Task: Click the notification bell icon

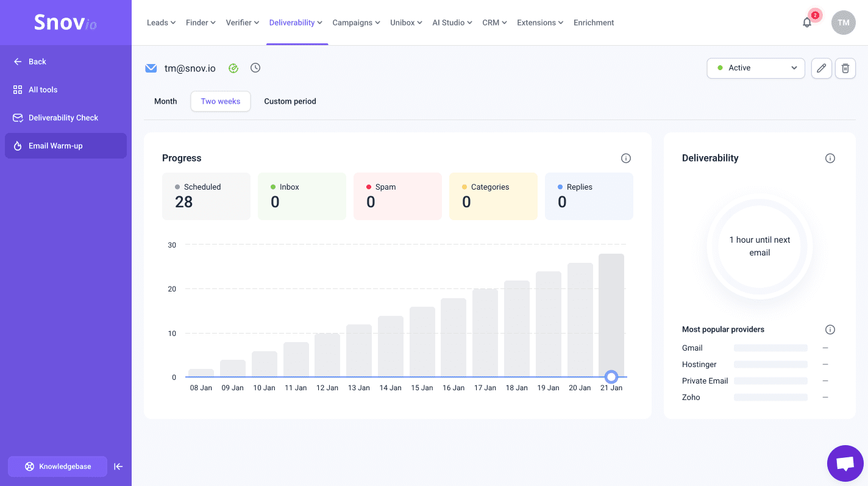Action: click(x=807, y=23)
